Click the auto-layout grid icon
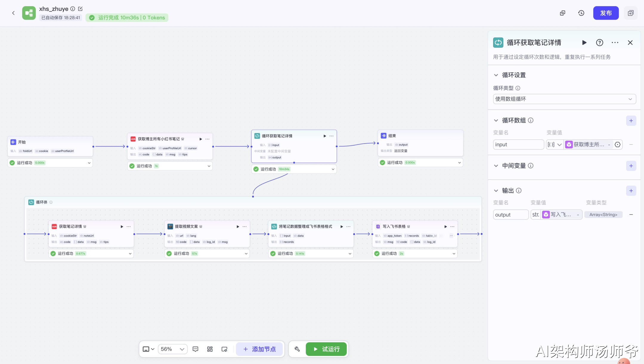This screenshot has width=644, height=364. (210, 349)
